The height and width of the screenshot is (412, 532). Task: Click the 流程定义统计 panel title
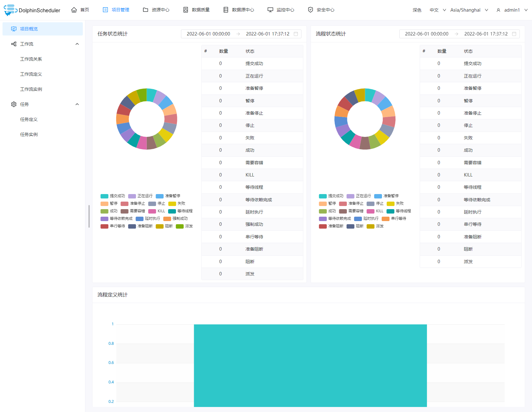pyautogui.click(x=113, y=295)
